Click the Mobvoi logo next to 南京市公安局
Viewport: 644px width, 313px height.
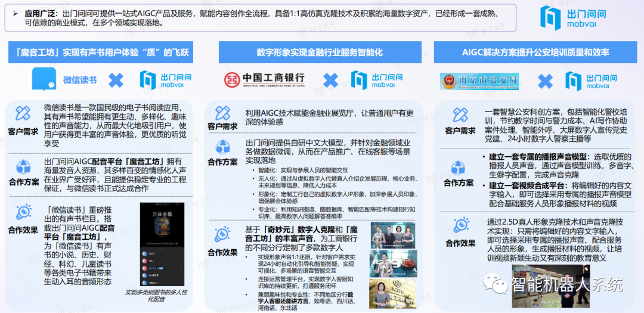[x=592, y=81]
